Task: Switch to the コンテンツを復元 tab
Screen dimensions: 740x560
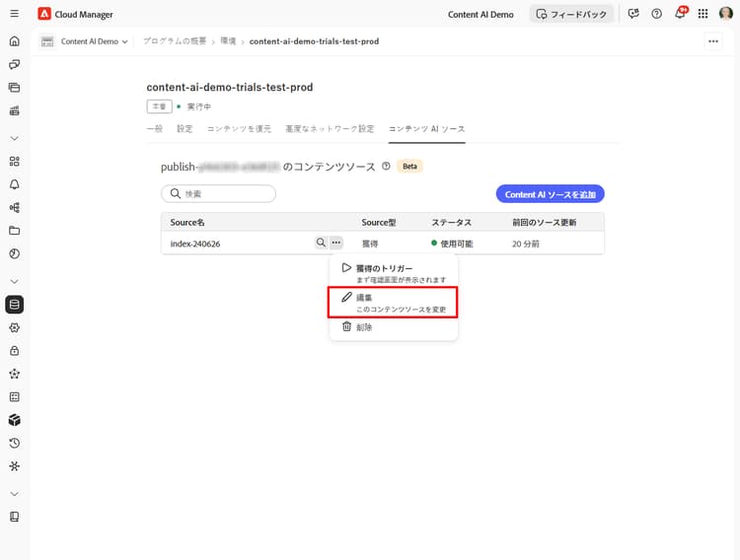Action: click(240, 129)
